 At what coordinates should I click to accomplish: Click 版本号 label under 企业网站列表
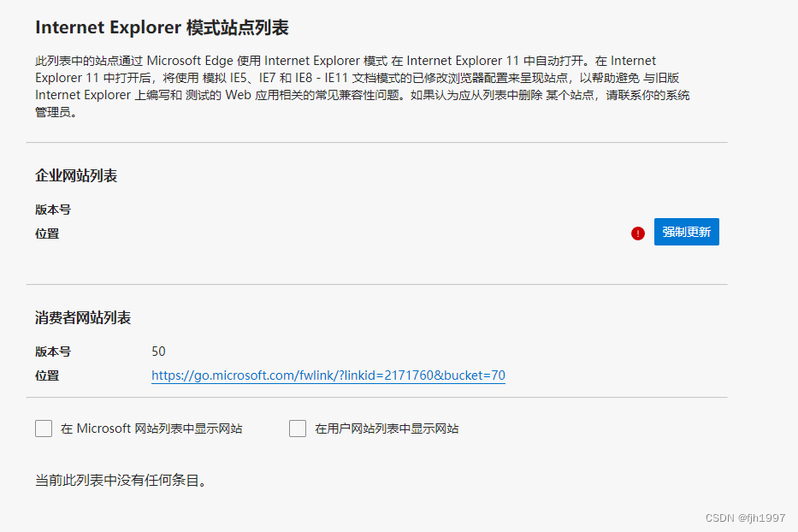pos(53,210)
